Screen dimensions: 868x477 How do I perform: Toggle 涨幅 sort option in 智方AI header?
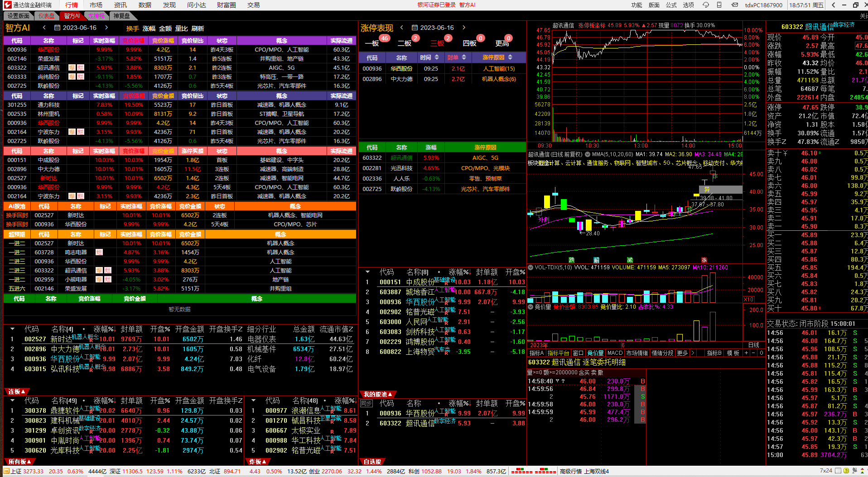coord(149,29)
